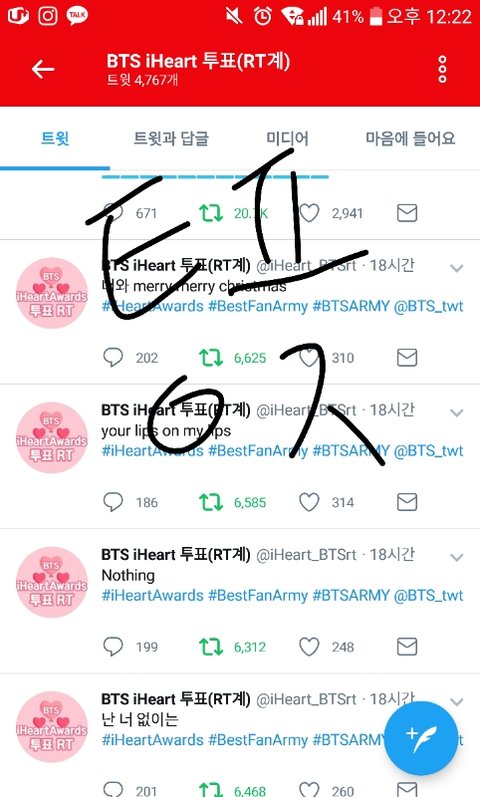Like the 'your lips on my lips' tweet

tap(309, 502)
